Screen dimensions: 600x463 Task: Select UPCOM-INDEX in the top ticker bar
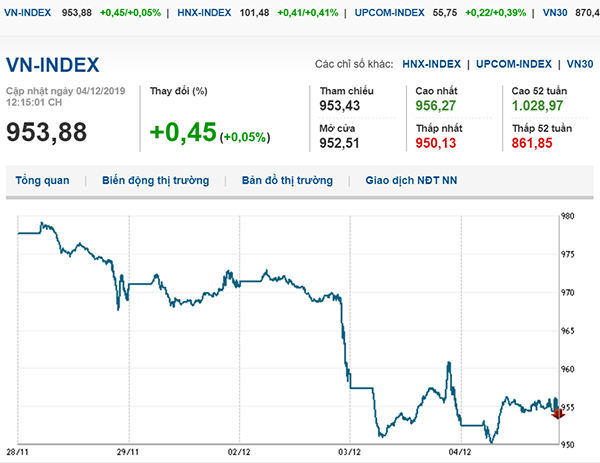(x=391, y=11)
